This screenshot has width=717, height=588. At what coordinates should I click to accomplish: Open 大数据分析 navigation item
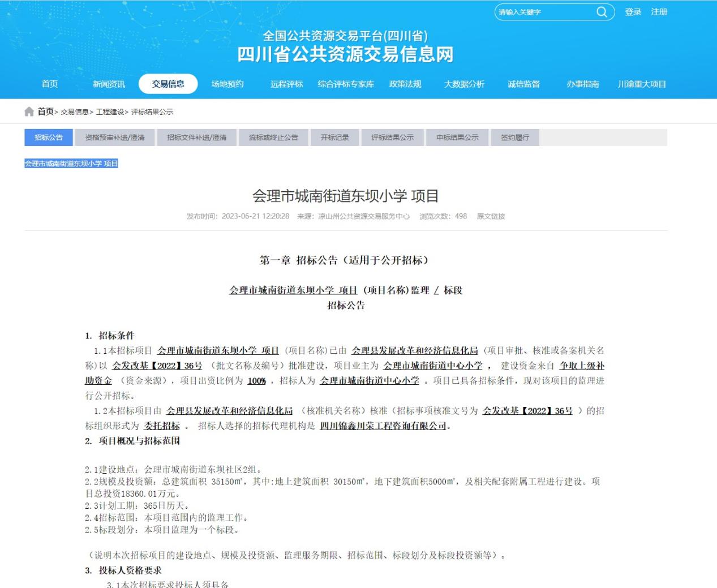pos(464,84)
